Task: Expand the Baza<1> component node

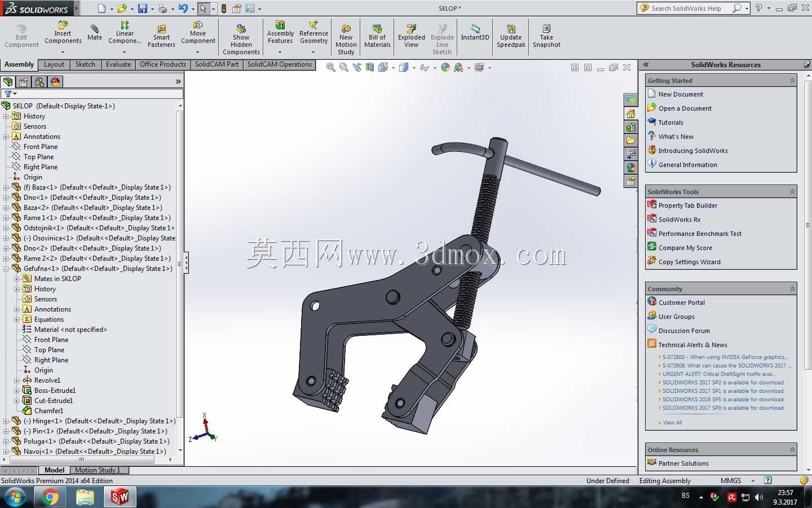Action: (x=6, y=187)
